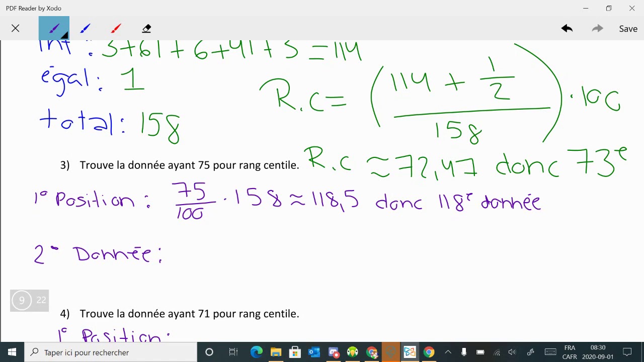This screenshot has width=644, height=362.
Task: Open Task View
Action: point(233,352)
